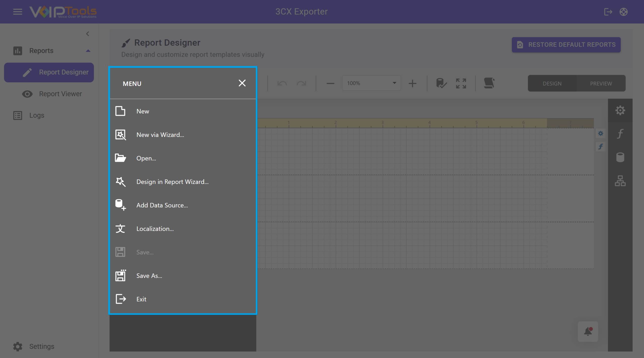The image size is (644, 358).
Task: Click the small blue gear smart tag
Action: (601, 133)
